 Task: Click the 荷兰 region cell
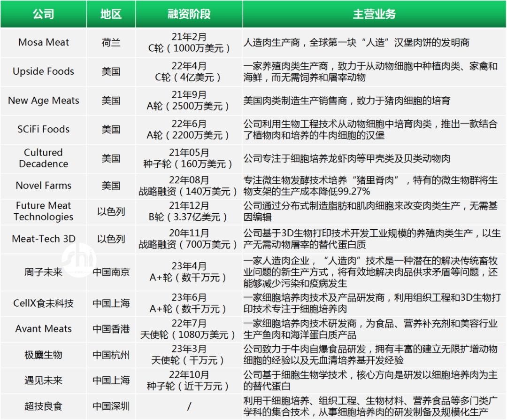(111, 42)
